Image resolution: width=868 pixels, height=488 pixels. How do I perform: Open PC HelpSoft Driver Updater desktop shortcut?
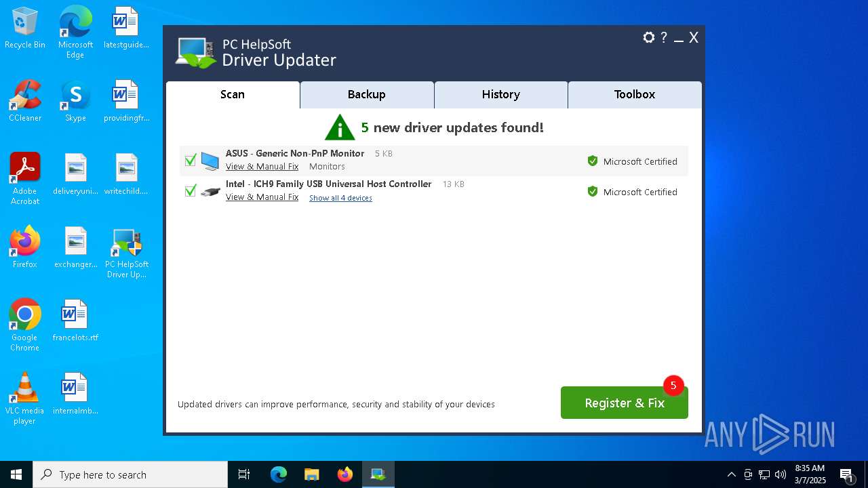click(126, 252)
